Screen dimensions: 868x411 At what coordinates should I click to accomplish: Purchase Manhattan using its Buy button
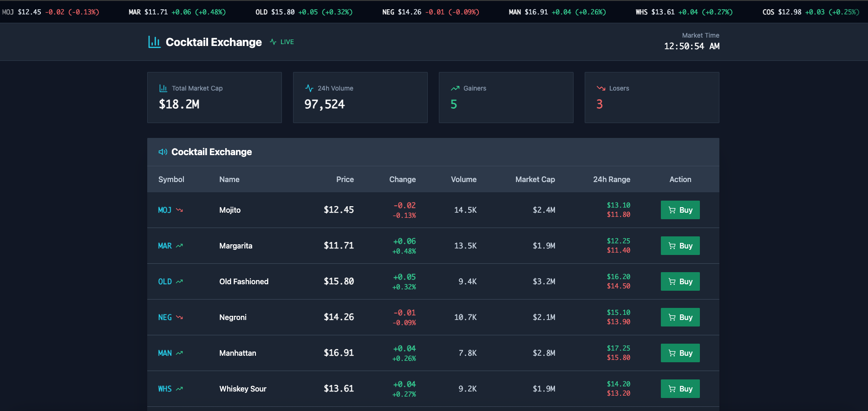[680, 353]
